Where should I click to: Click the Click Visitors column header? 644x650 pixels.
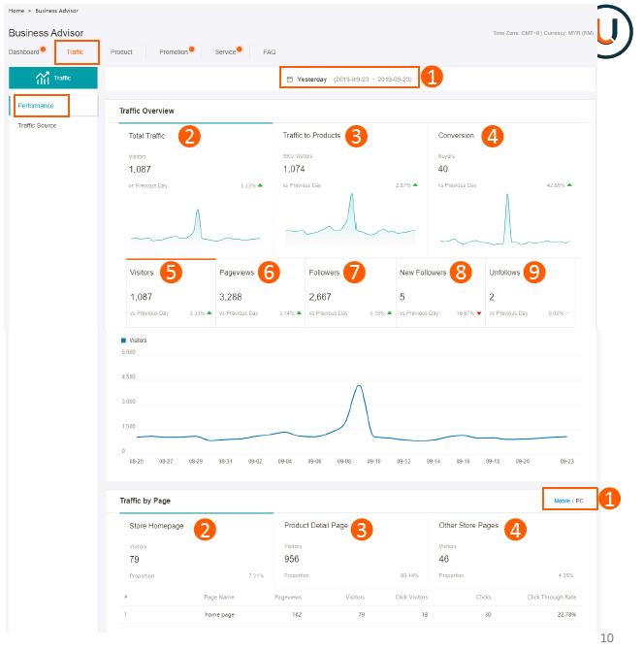tap(411, 597)
